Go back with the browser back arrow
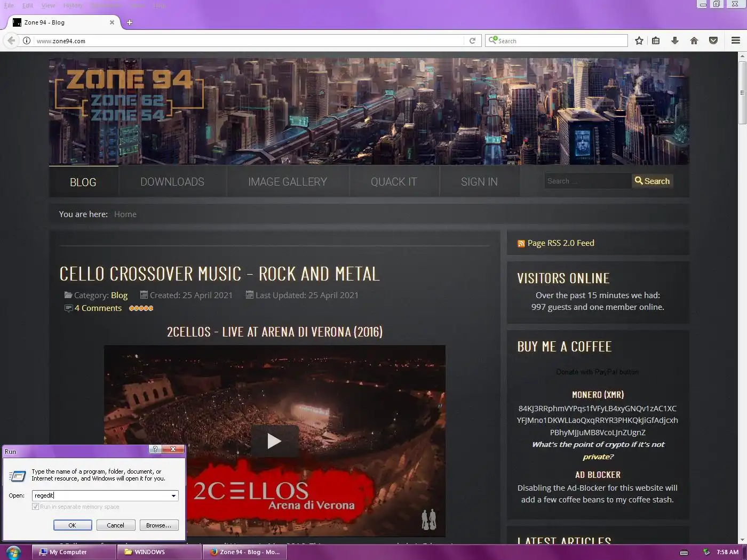Screen dimensions: 747x560 click(11, 41)
